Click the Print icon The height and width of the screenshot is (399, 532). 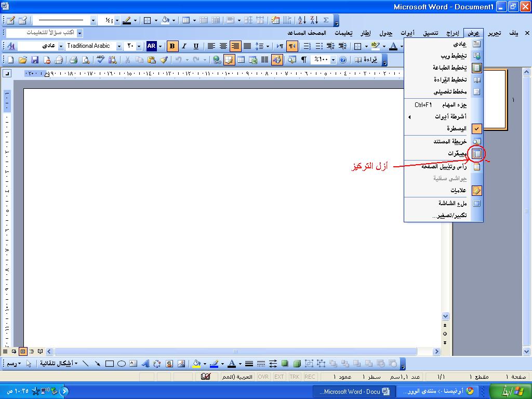pos(73,60)
